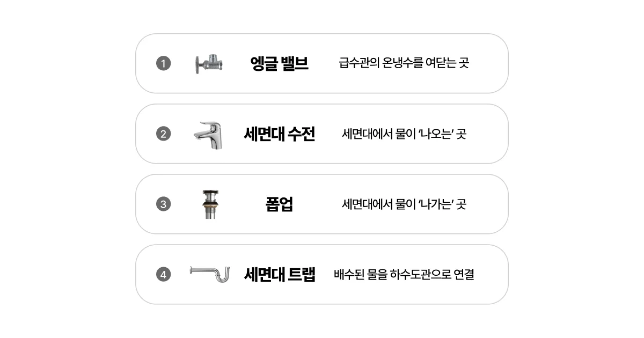Select the 엥글 밸브 title text
The image size is (644, 338).
(279, 64)
